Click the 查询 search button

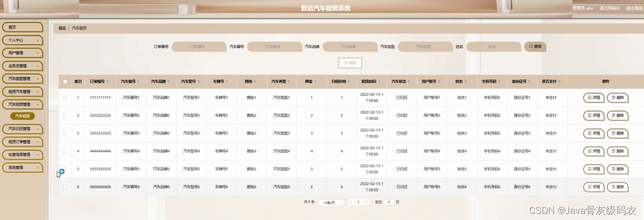(x=535, y=46)
